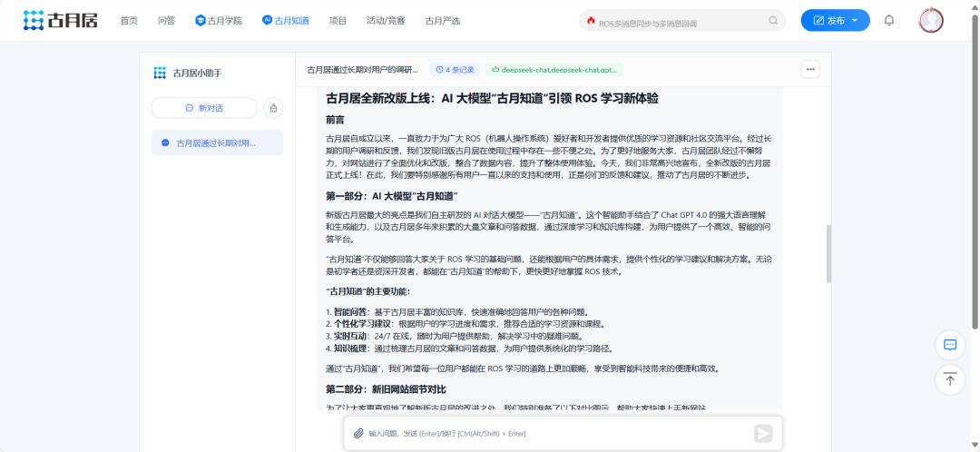The width and height of the screenshot is (980, 452).
Task: Open the notifications bell
Action: tap(888, 21)
